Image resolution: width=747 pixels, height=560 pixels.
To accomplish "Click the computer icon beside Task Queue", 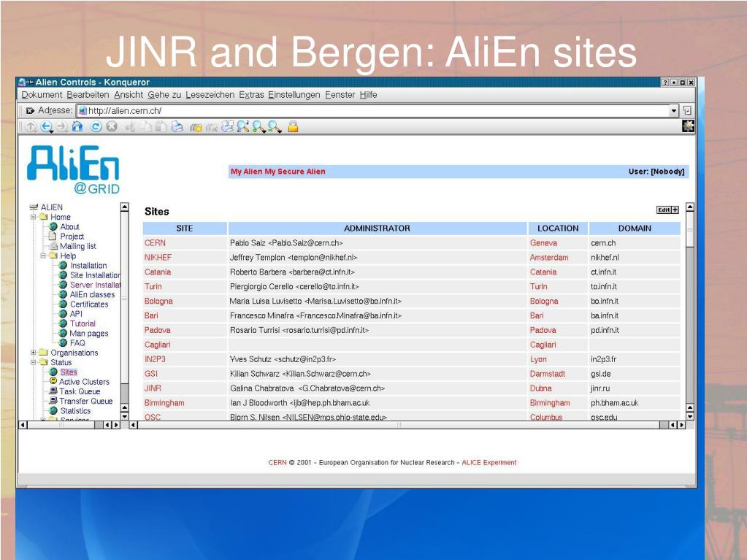I will (53, 391).
